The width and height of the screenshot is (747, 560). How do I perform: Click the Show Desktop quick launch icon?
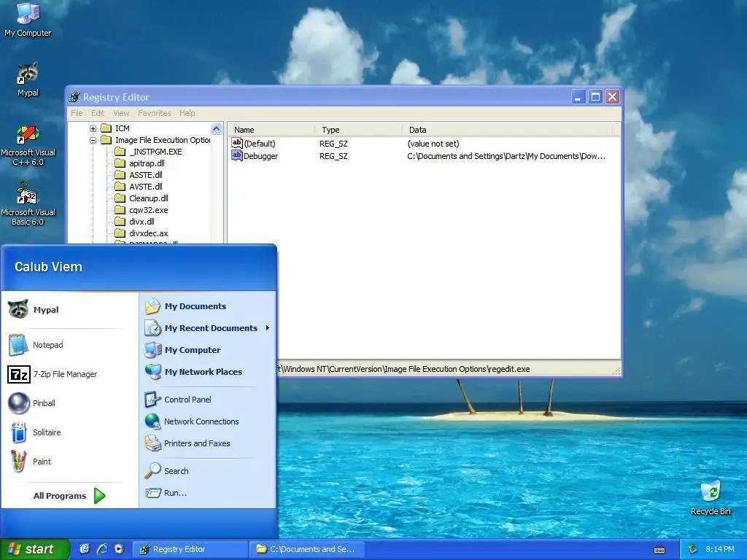85,549
